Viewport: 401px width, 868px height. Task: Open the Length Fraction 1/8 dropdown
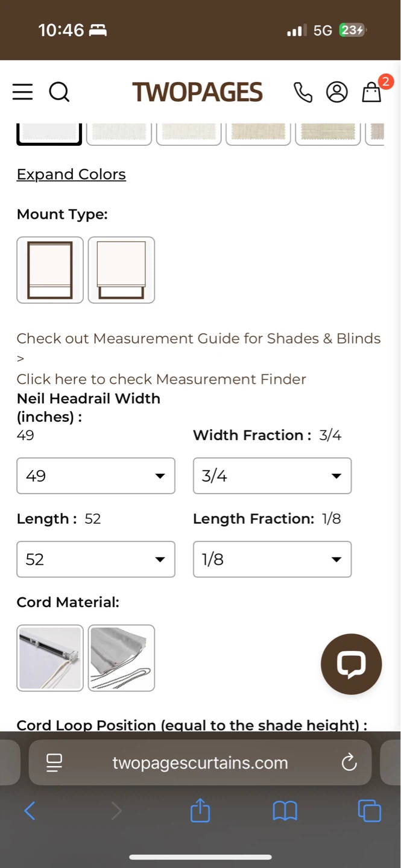point(272,559)
